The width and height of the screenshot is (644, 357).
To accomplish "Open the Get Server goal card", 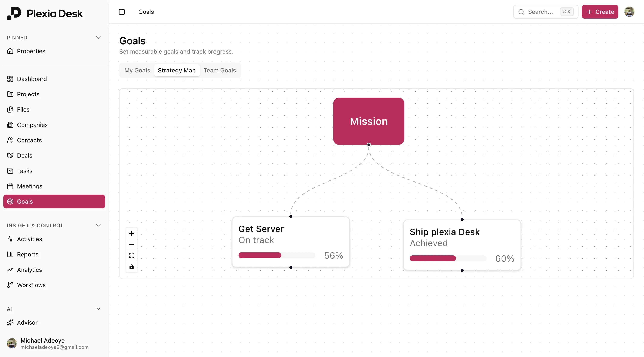I will 291,242.
